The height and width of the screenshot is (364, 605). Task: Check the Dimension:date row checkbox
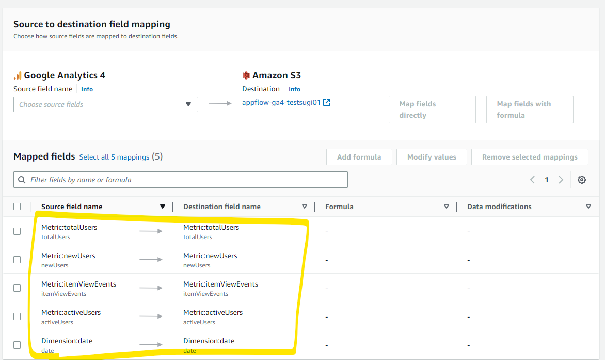click(17, 345)
